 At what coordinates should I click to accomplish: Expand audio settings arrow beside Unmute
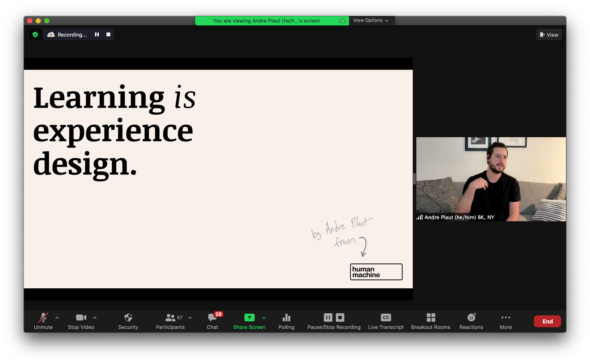57,318
